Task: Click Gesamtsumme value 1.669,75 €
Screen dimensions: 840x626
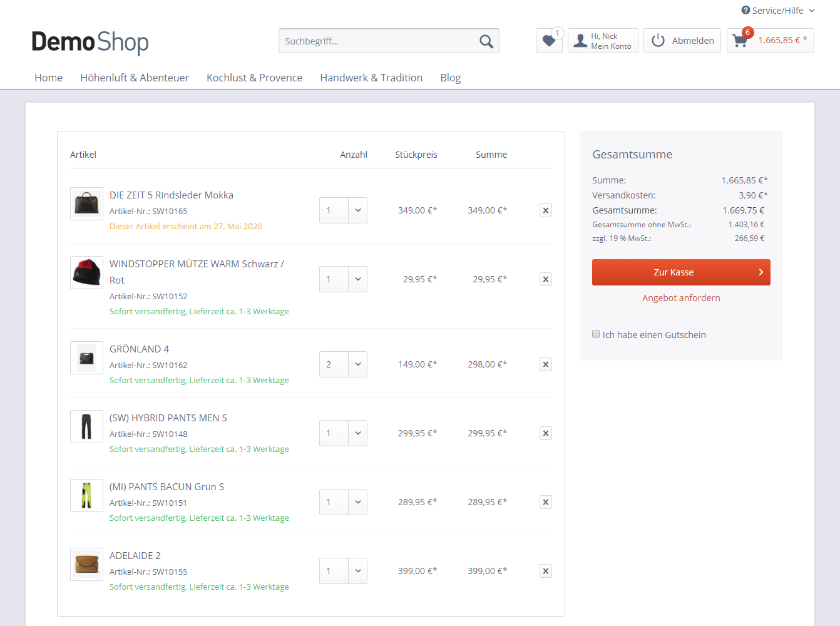Action: pyautogui.click(x=743, y=210)
